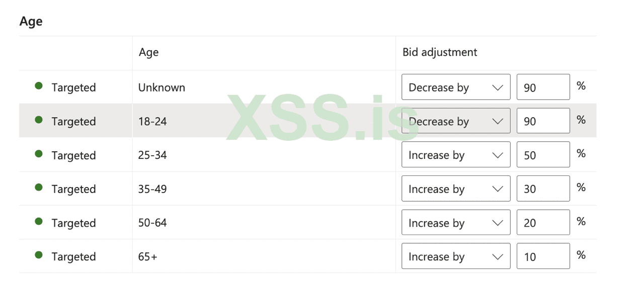This screenshot has height=282, width=644.
Task: Click the 25-34 percent field showing 50
Action: 543,155
